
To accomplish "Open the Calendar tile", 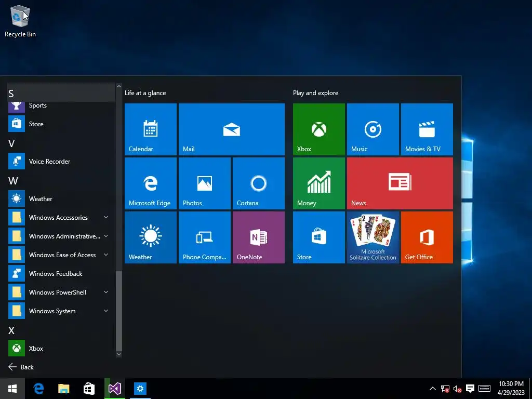I will pyautogui.click(x=151, y=129).
